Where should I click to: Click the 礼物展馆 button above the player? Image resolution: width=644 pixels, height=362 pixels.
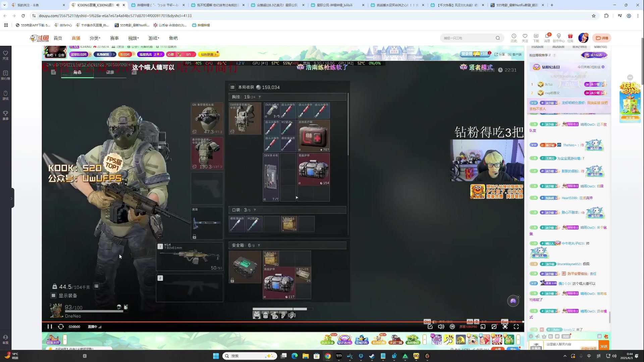105,54
